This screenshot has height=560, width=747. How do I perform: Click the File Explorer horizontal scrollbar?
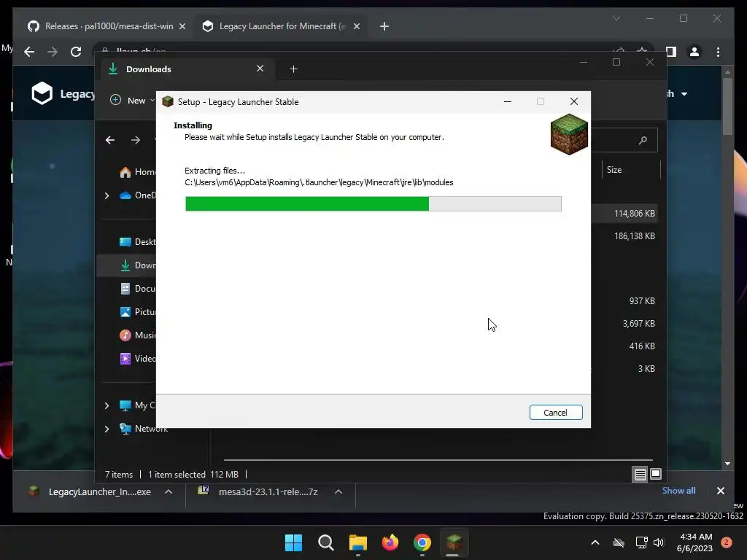pos(438,460)
